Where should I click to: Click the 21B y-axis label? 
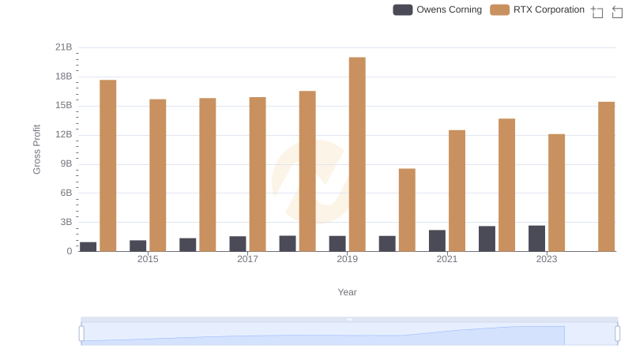click(64, 47)
